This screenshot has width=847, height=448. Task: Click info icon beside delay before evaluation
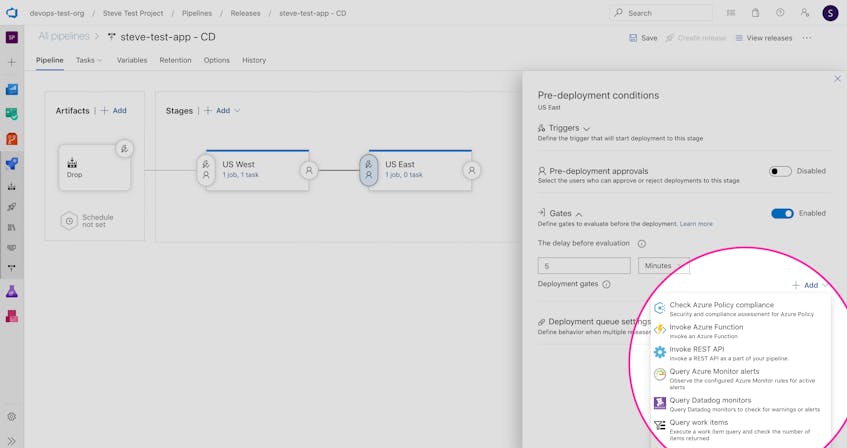click(x=642, y=244)
